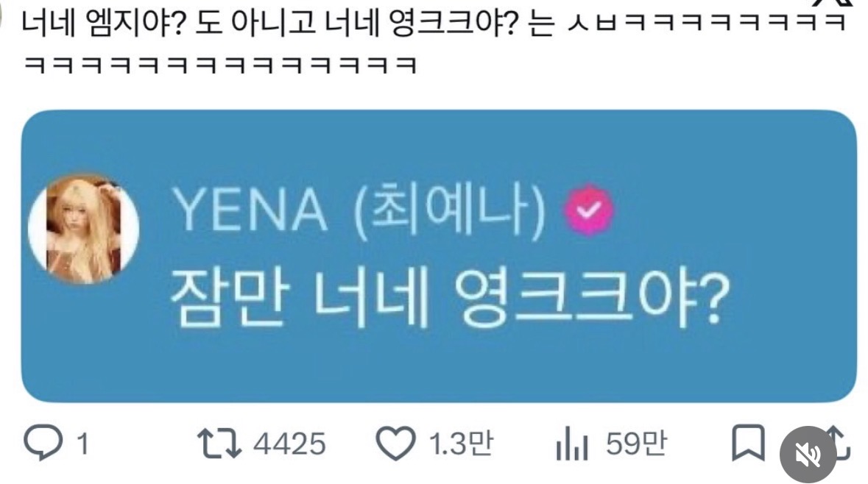This screenshot has height=484, width=868.
Task: Repost using the retweet arrows icon
Action: (x=219, y=444)
